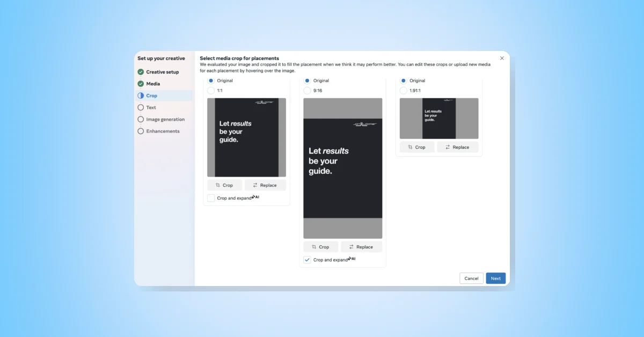Click the green checkmark beside Creative setup
644x337 pixels.
[x=141, y=72]
